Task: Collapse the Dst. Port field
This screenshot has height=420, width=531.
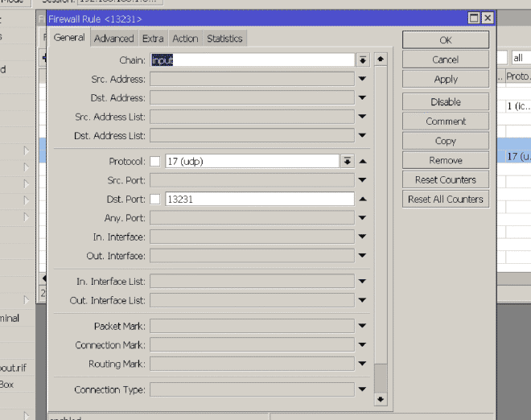Action: [x=363, y=199]
